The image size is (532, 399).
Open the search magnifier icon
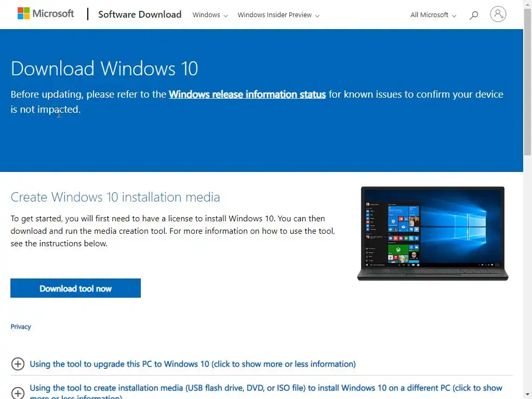pos(474,15)
